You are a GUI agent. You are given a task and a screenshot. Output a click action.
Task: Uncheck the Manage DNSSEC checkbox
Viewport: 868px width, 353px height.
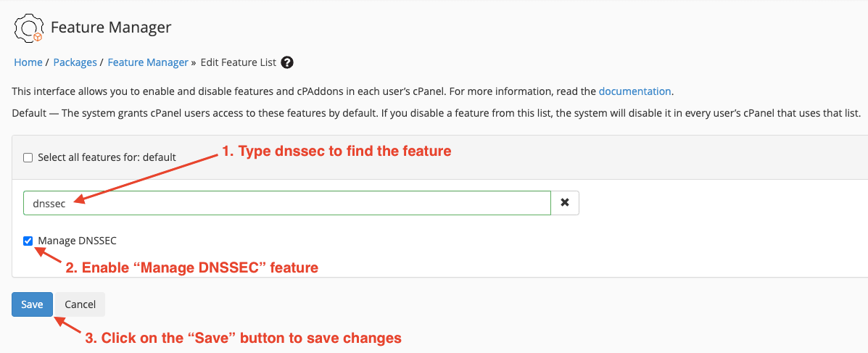pos(28,241)
